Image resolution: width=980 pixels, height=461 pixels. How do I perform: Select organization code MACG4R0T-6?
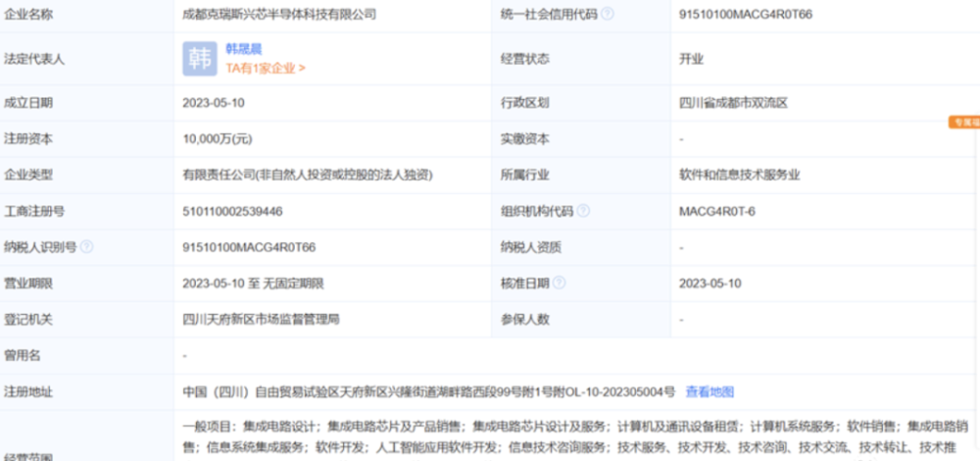pos(717,212)
